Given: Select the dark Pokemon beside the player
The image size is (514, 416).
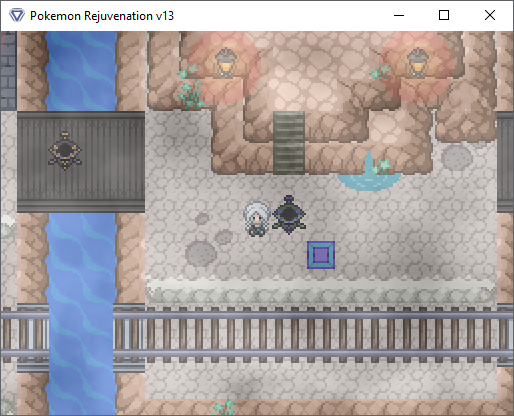Looking at the screenshot, I should point(289,215).
